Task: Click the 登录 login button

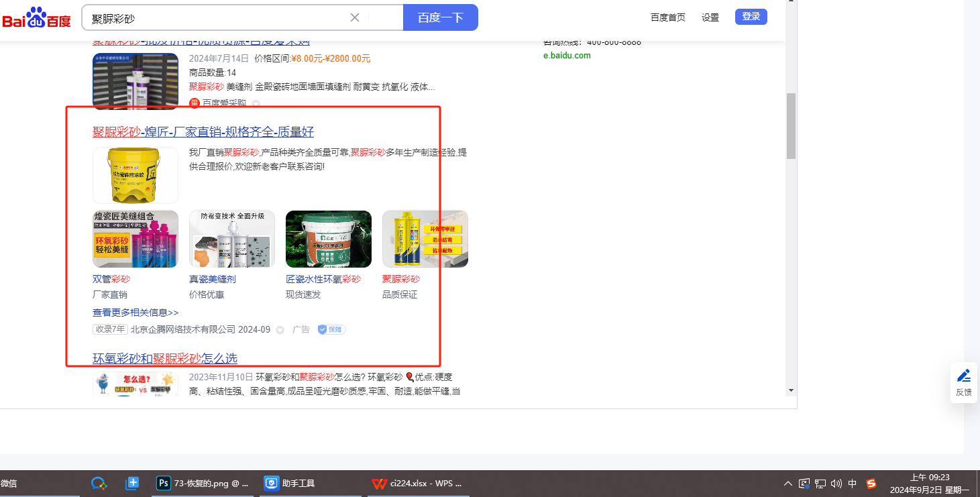Action: click(x=751, y=17)
